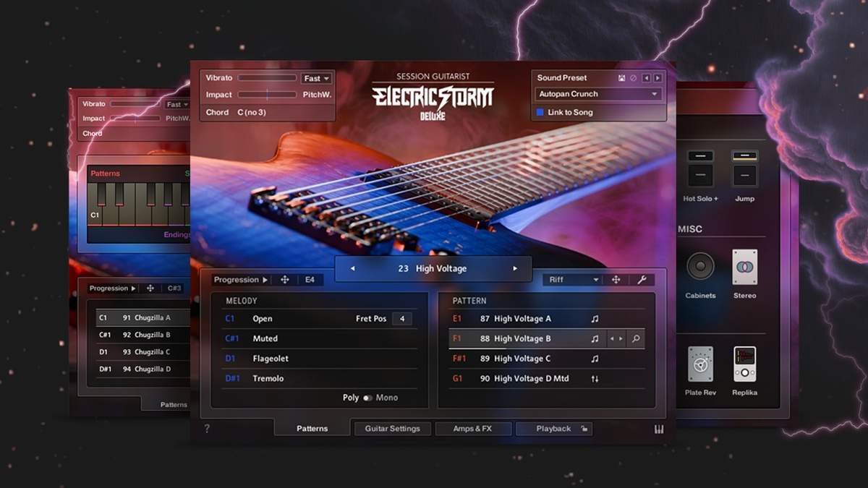Click the Stereo effect icon
The height and width of the screenshot is (488, 868).
pos(744,267)
